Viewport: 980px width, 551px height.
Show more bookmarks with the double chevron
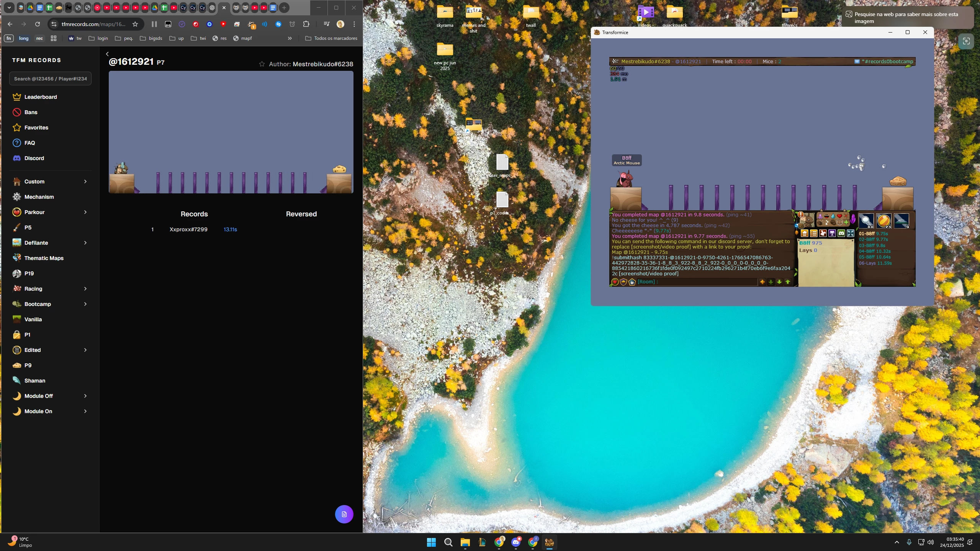pos(290,38)
